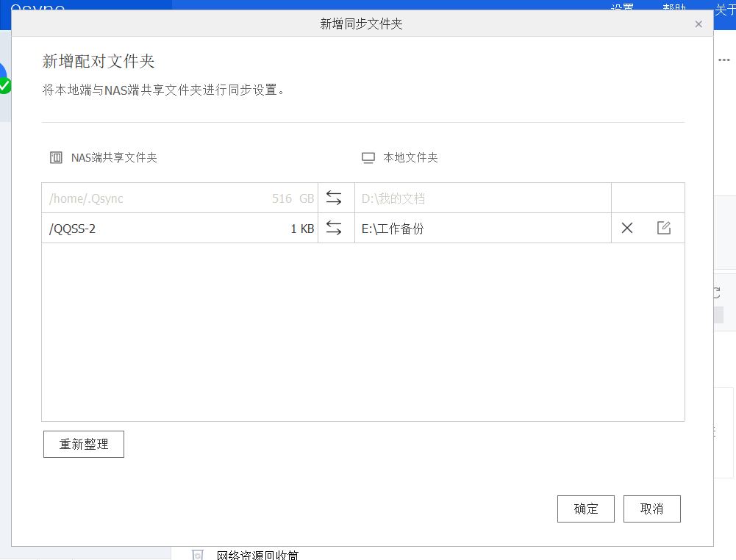Click the 重新整理 button
This screenshot has width=736, height=560.
(83, 444)
